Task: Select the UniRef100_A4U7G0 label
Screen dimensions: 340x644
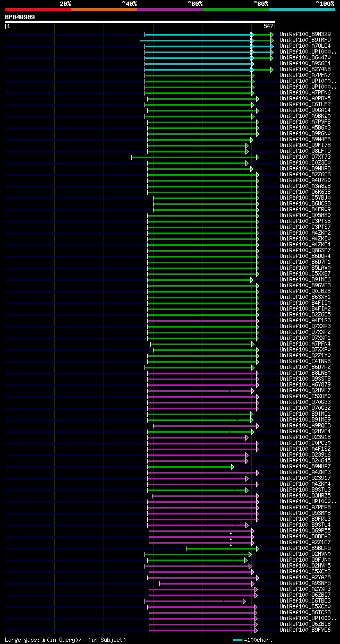Action: pyautogui.click(x=305, y=181)
